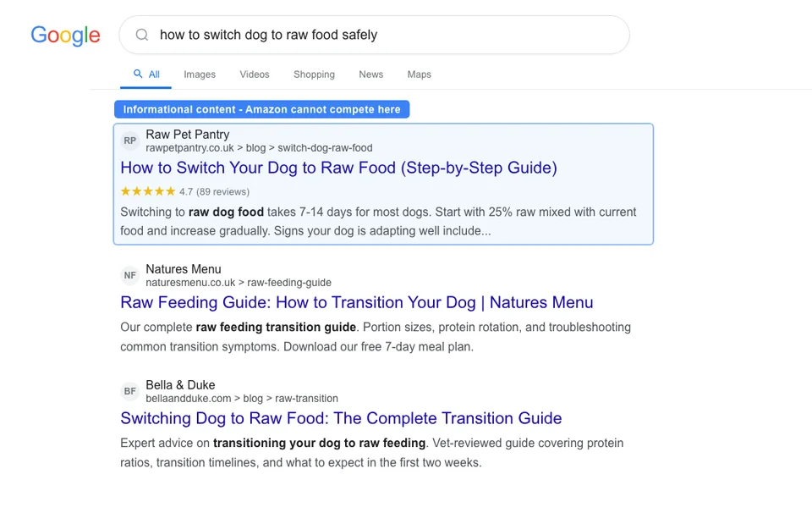Screen dimensions: 812x524
Task: Open the Step-by-Step raw food guide result
Action: (338, 168)
